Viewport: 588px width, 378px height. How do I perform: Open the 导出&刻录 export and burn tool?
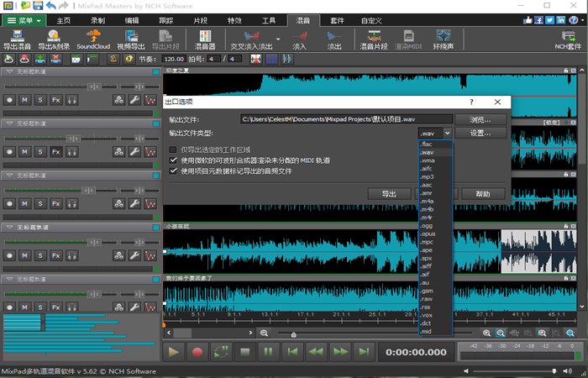pos(54,39)
